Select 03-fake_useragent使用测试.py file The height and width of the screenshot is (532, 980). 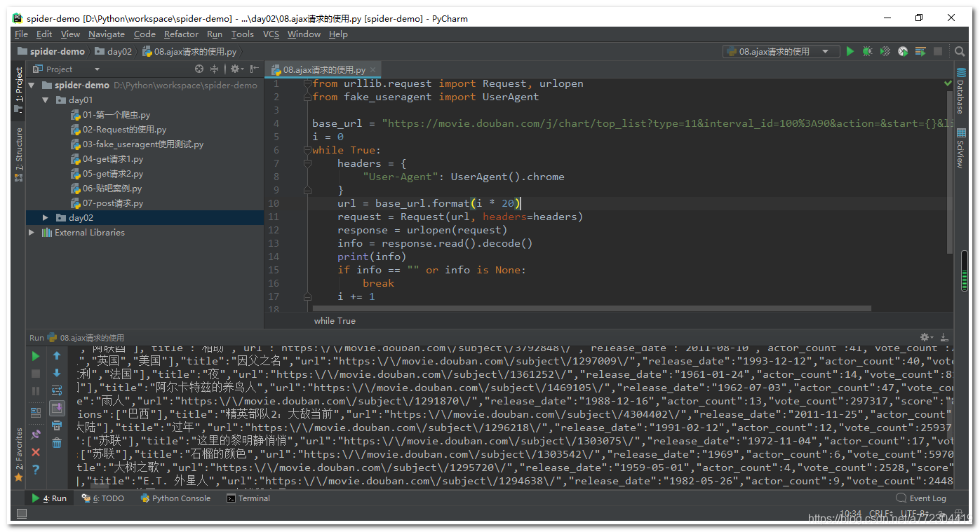coord(137,144)
